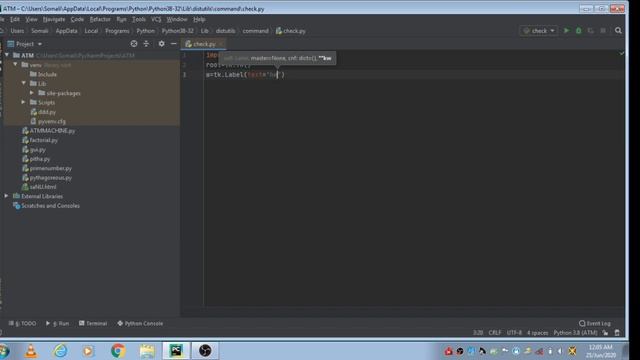This screenshot has width=640, height=360.
Task: Select primenumber.py in Project tree
Action: pyautogui.click(x=51, y=168)
